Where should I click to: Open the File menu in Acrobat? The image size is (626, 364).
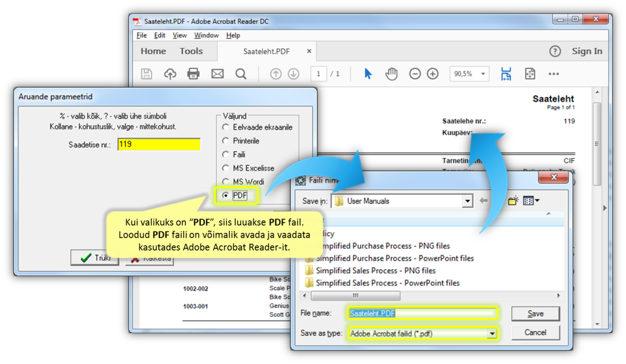141,36
